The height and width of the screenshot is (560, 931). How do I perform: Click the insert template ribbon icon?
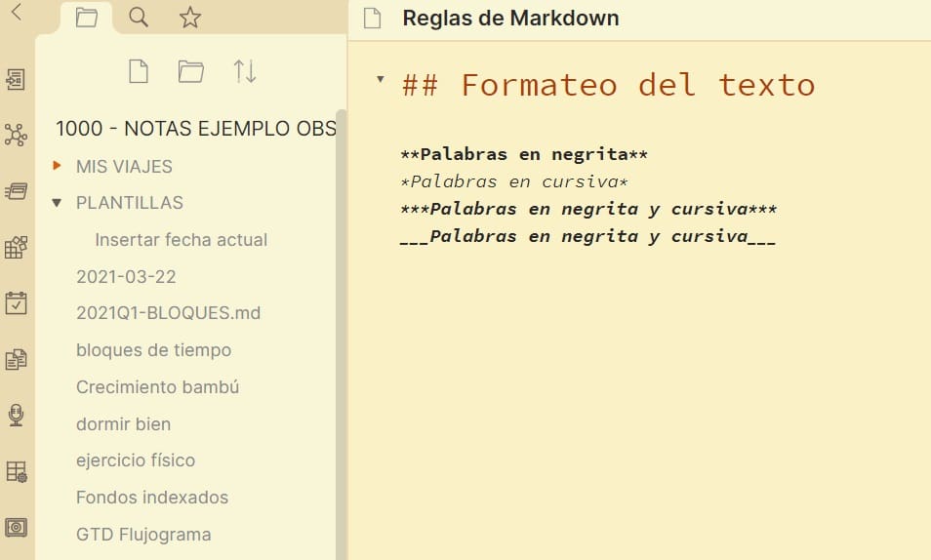pos(16,359)
